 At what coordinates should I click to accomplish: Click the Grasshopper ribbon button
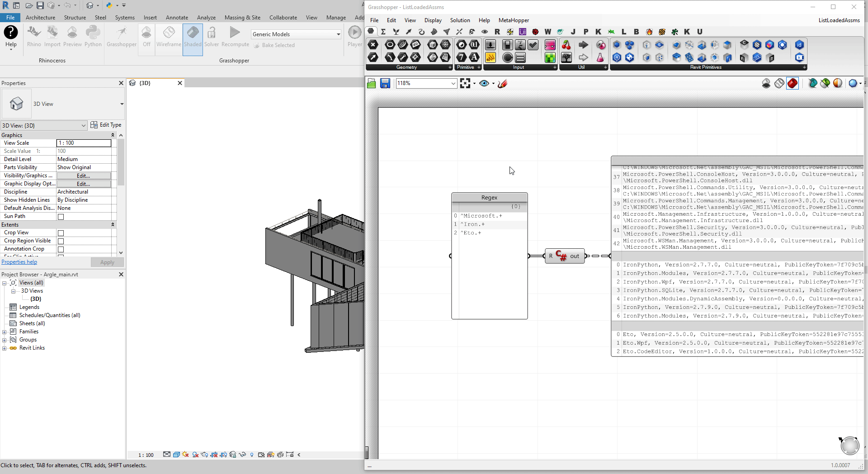point(121,36)
